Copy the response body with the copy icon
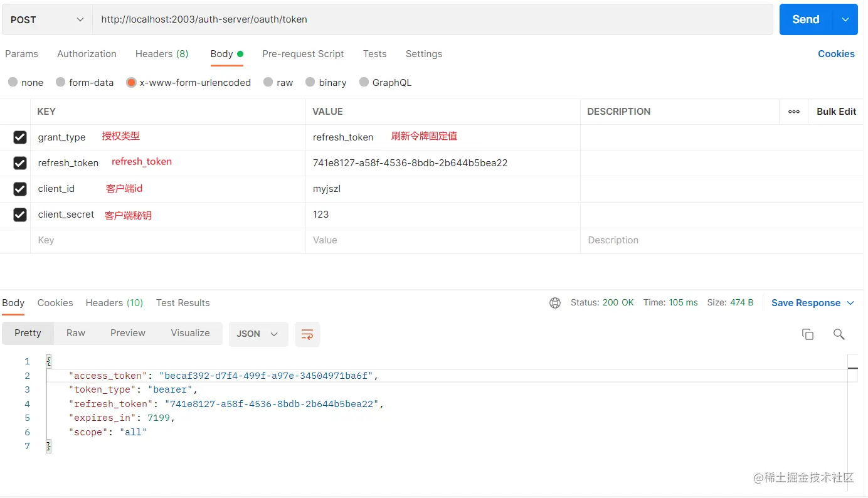Screen dimensions: 868x498 [x=808, y=334]
